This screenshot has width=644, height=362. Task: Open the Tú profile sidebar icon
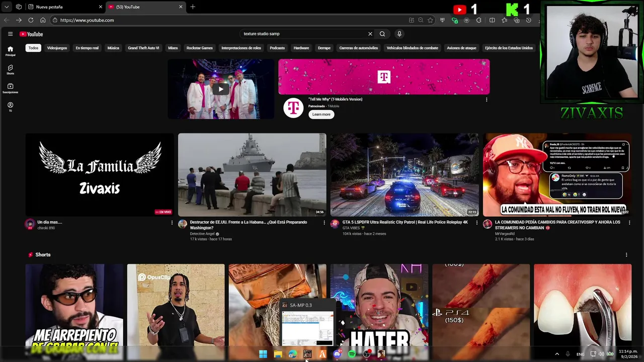click(10, 107)
